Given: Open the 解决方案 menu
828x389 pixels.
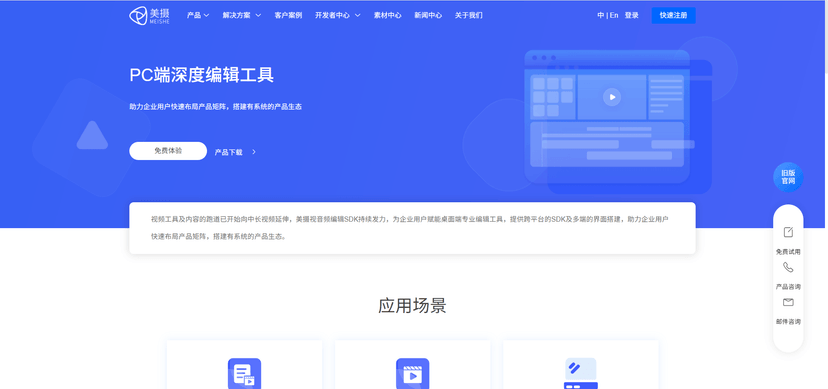Looking at the screenshot, I should (236, 15).
